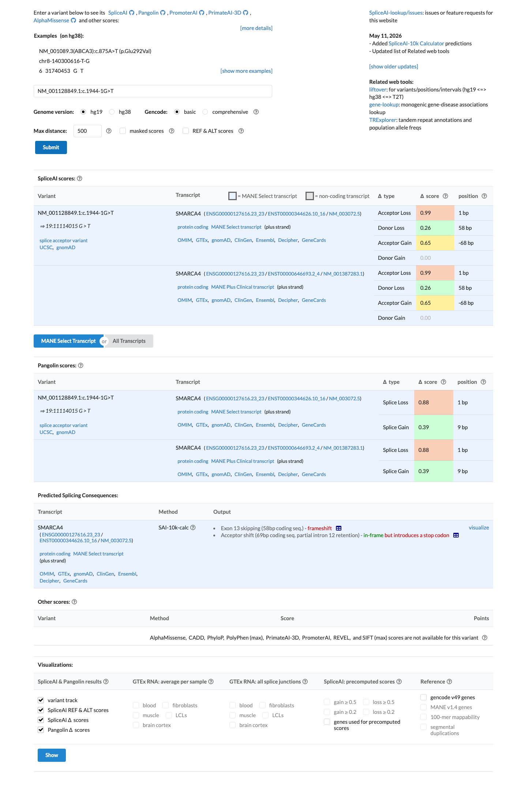532x805 pixels.
Task: Open help icon beside SpliceAI scores heading
Action: point(80,179)
